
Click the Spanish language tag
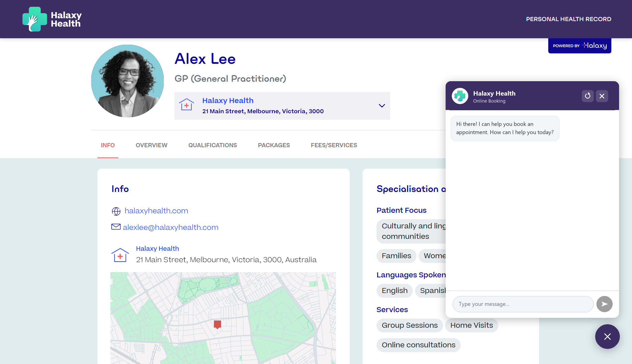point(431,291)
